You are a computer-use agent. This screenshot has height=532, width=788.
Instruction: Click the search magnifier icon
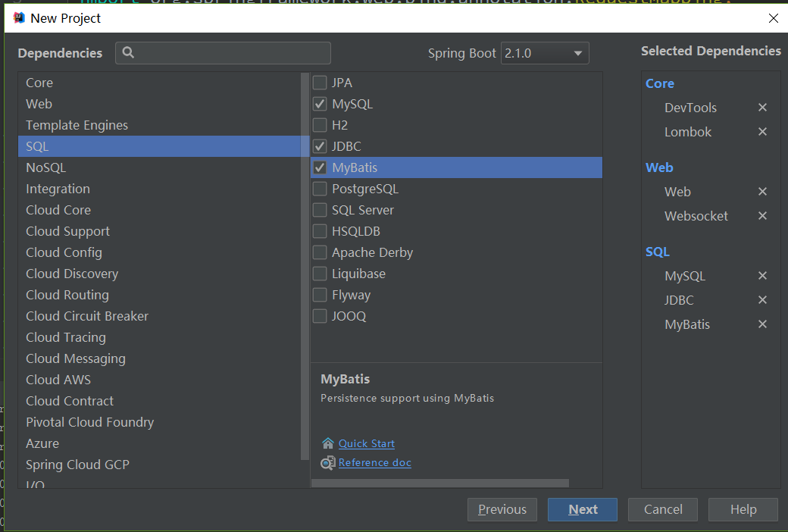(128, 52)
